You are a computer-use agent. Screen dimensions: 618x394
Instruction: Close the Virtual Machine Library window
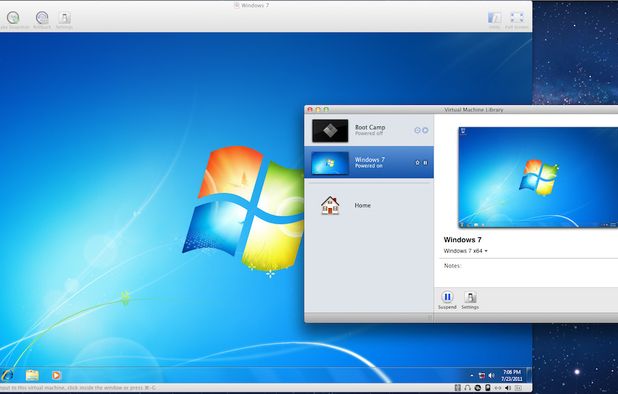pos(310,110)
